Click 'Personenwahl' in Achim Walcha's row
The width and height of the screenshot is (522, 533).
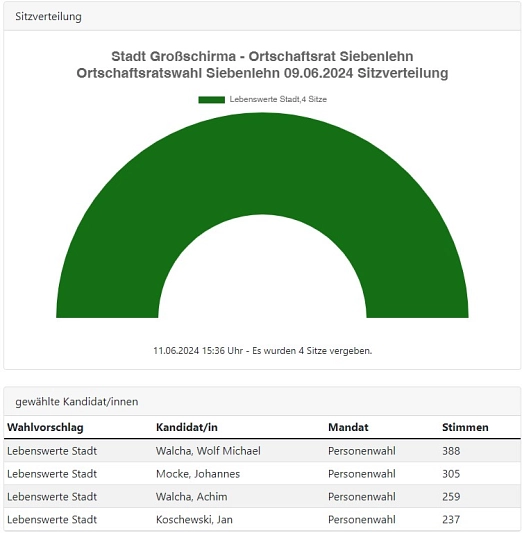[x=362, y=496]
